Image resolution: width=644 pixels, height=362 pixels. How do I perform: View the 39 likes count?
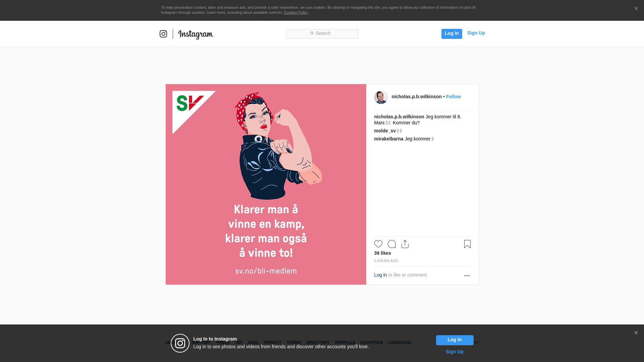click(x=383, y=253)
